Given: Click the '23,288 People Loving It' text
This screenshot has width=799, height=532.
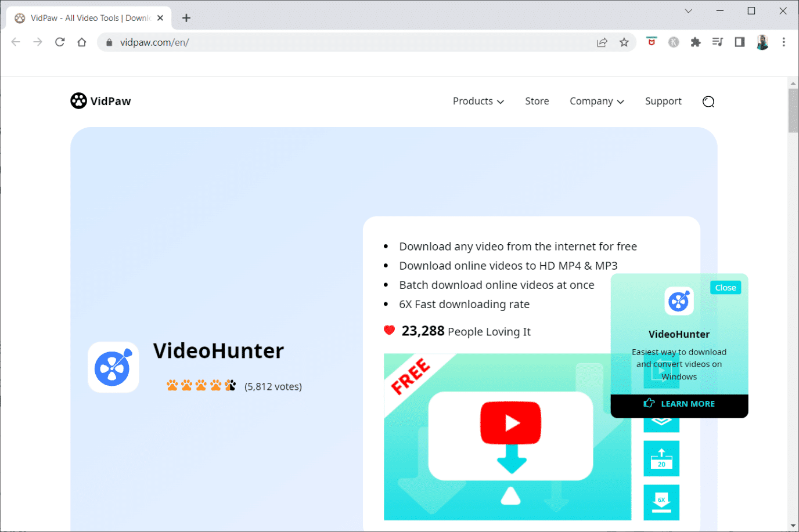Looking at the screenshot, I should tap(466, 331).
